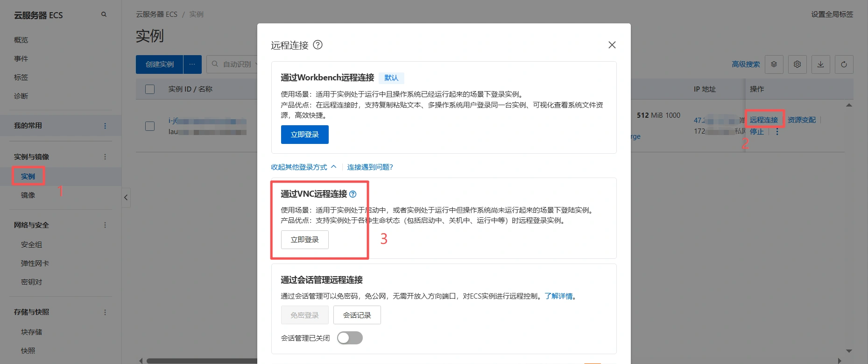
Task: Open the column settings gear icon
Action: pyautogui.click(x=797, y=64)
